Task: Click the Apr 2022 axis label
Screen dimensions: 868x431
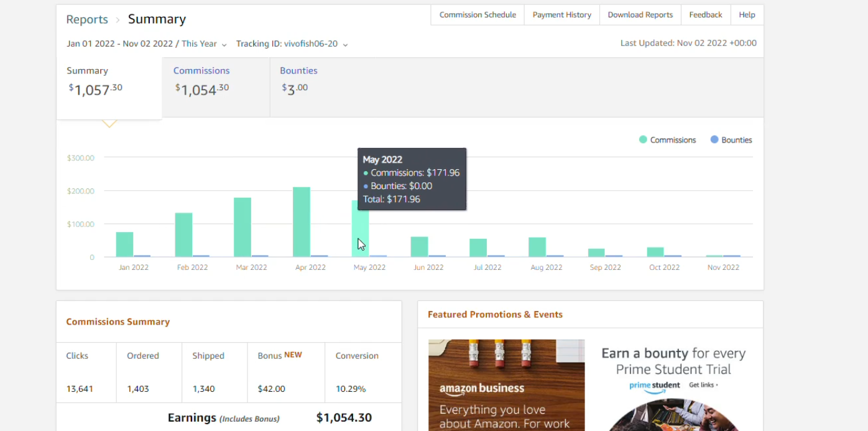Action: point(310,267)
